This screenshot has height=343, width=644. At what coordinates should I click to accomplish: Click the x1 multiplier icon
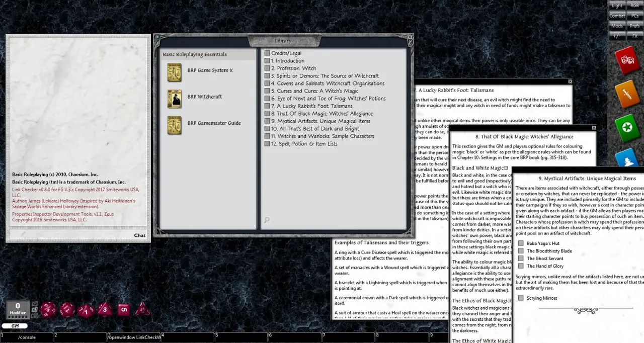click(x=35, y=309)
